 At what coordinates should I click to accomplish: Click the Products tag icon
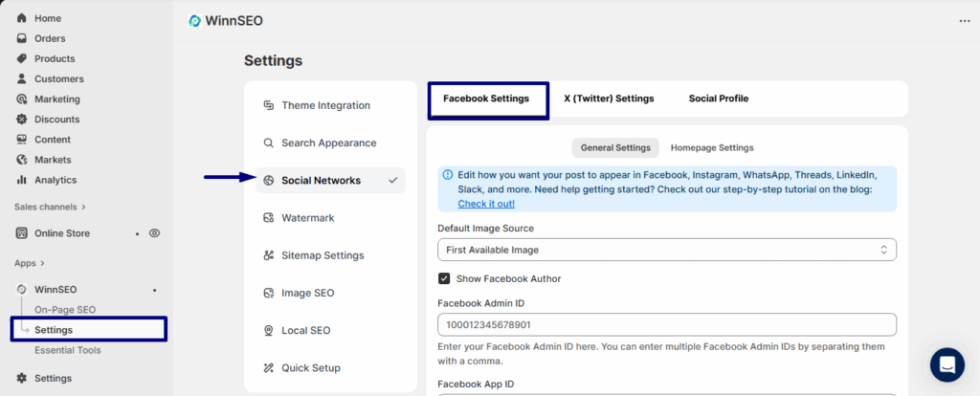[22, 58]
